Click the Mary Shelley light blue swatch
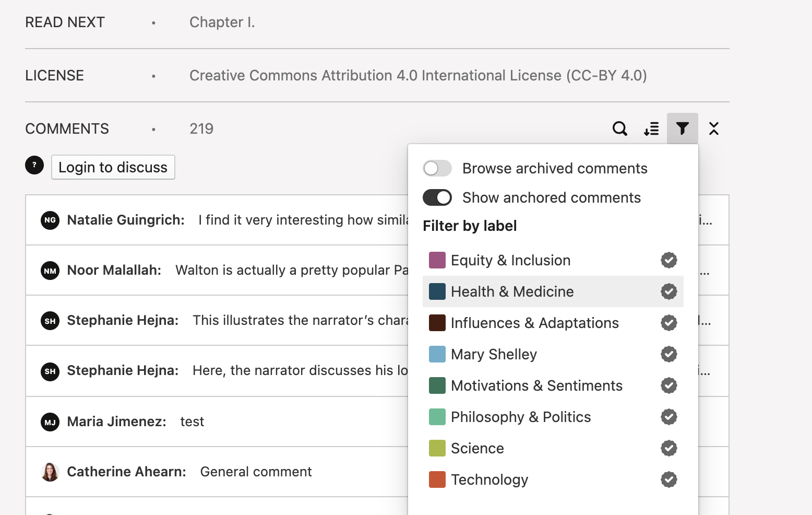 [x=437, y=354]
